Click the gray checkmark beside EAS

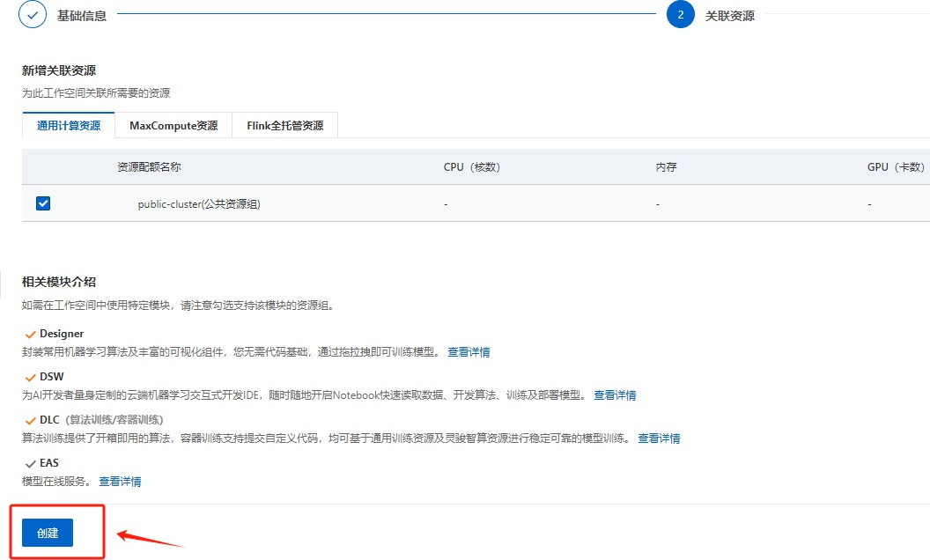tap(31, 463)
